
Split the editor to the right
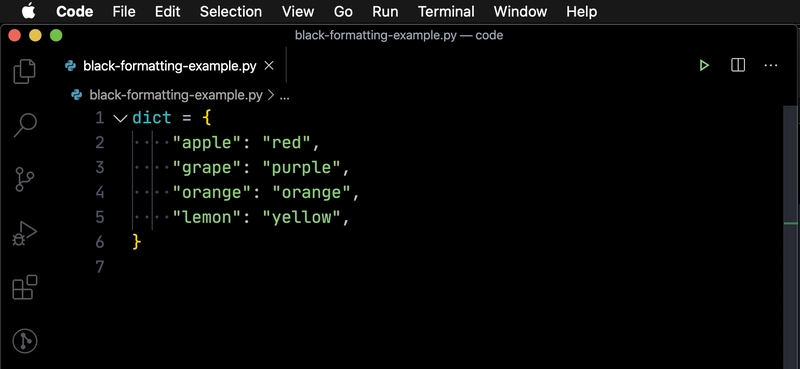point(738,65)
